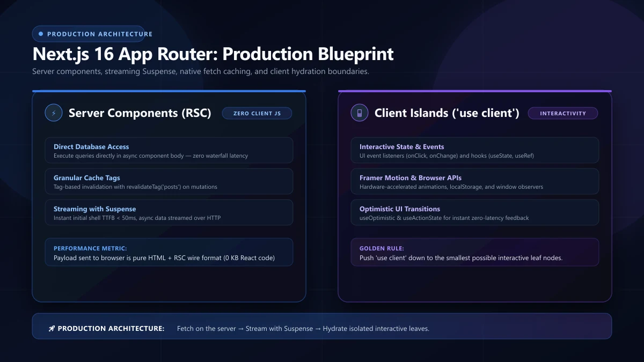The height and width of the screenshot is (362, 644).
Task: Click text 'Instant initial shell TTFB < 50ms'
Action: click(137, 218)
